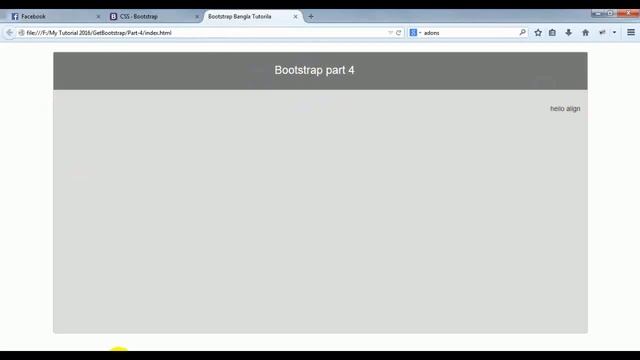Image resolution: width=640 pixels, height=360 pixels.
Task: Go to the Home page icon
Action: pos(585,33)
